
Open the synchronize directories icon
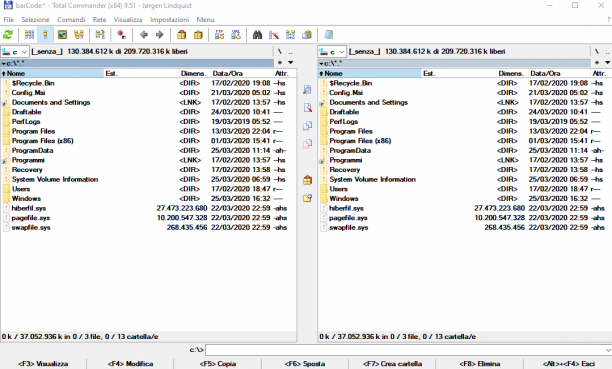(x=290, y=35)
